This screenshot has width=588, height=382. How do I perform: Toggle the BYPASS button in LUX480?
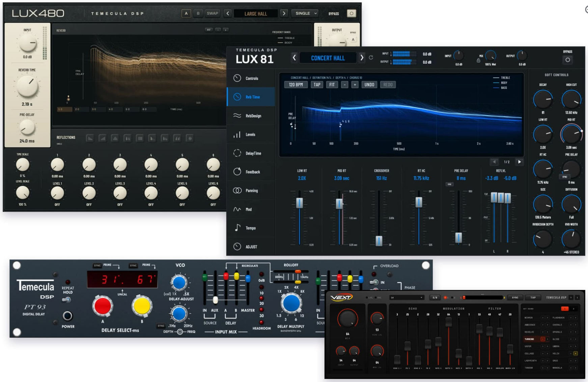352,13
